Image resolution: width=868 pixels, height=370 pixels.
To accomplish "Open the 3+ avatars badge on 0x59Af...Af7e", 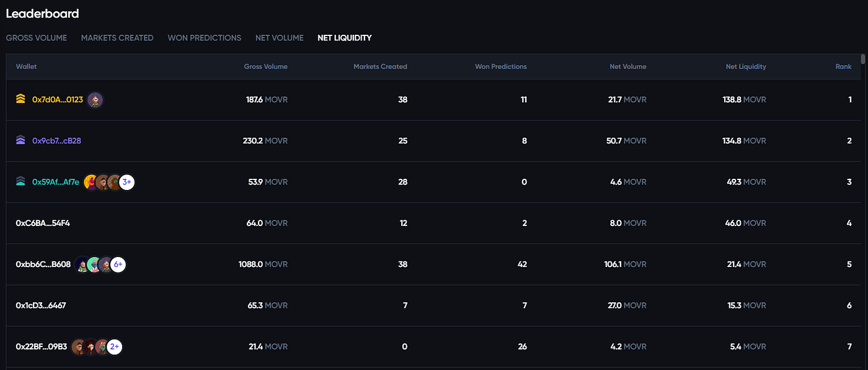I will pos(127,182).
